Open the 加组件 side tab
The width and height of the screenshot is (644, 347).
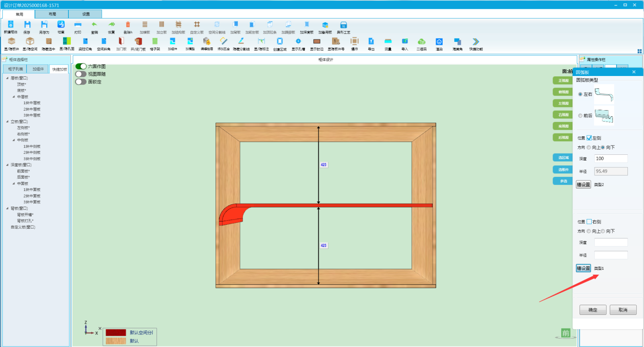tap(38, 69)
